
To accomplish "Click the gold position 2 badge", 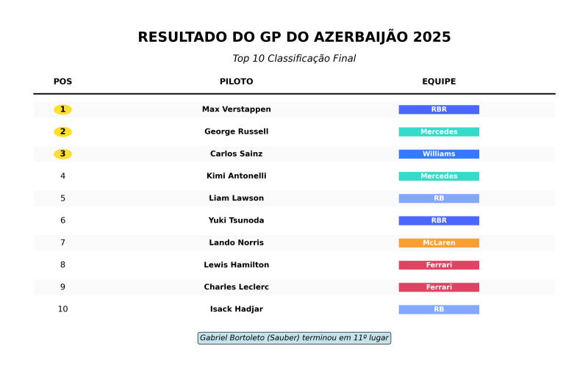I will [x=62, y=131].
